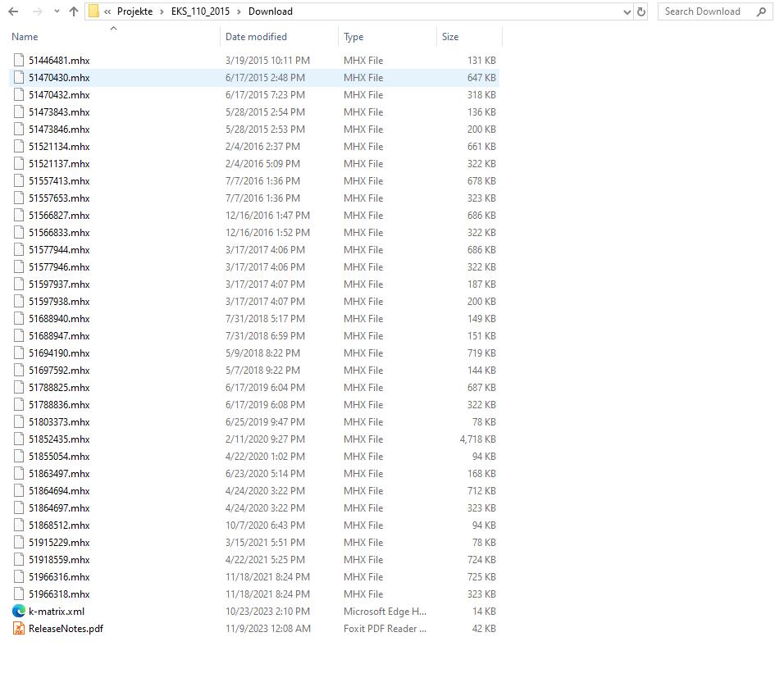784x687 pixels.
Task: Click icon for 51788836.mhx
Action: tap(19, 405)
